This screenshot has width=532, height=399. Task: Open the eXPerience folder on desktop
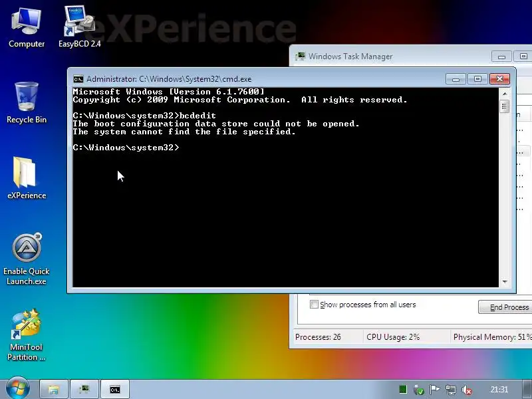[x=27, y=178]
